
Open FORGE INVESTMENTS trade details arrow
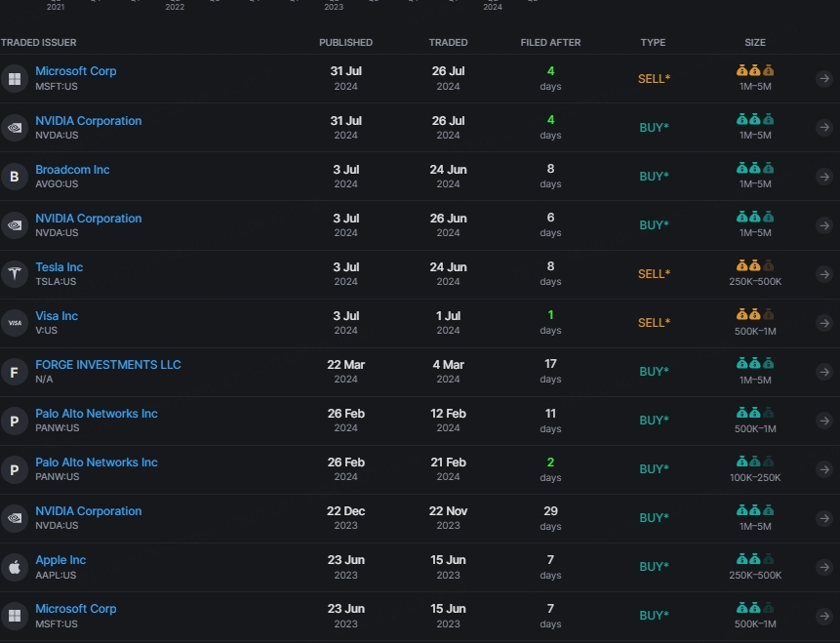[x=824, y=372]
